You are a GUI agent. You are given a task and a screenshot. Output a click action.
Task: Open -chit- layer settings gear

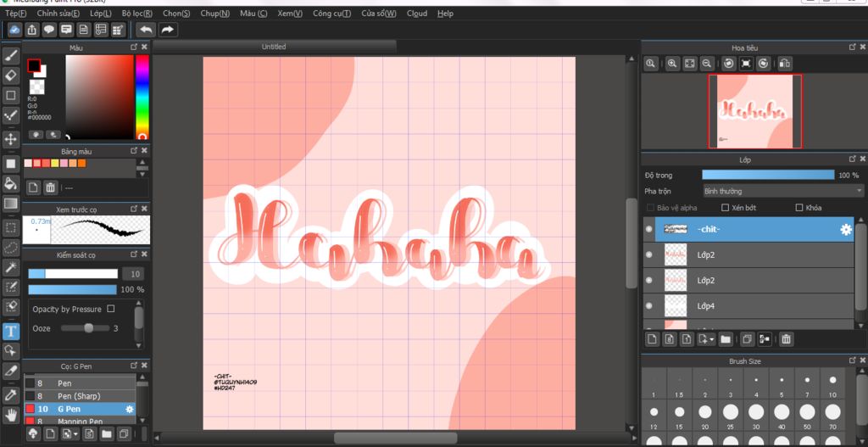pos(846,229)
